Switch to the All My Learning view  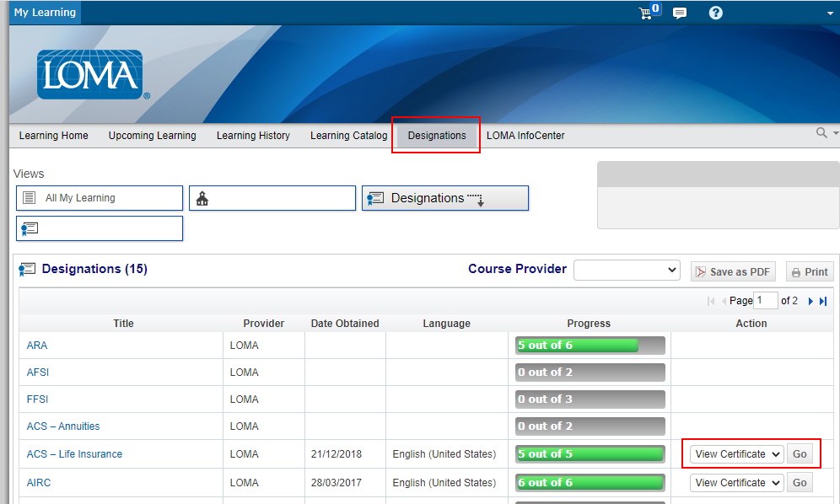100,198
